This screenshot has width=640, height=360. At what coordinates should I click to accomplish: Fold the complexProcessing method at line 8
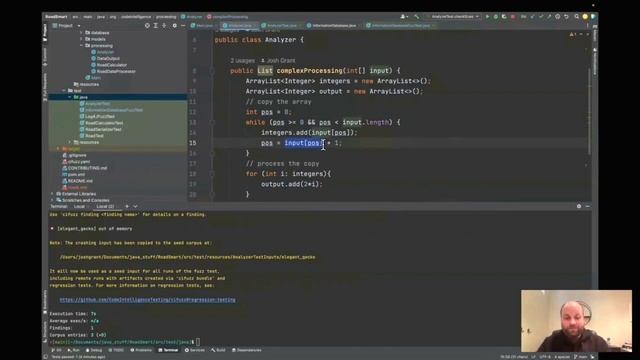(212, 71)
